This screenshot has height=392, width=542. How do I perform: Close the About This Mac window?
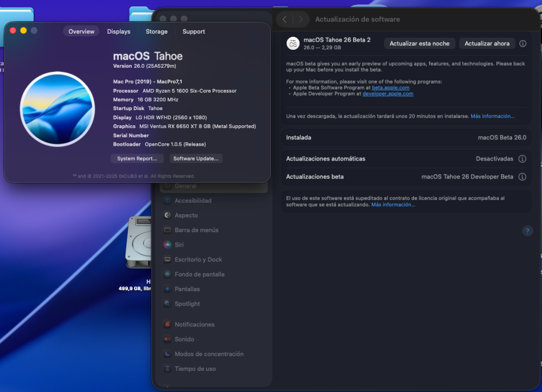point(13,30)
